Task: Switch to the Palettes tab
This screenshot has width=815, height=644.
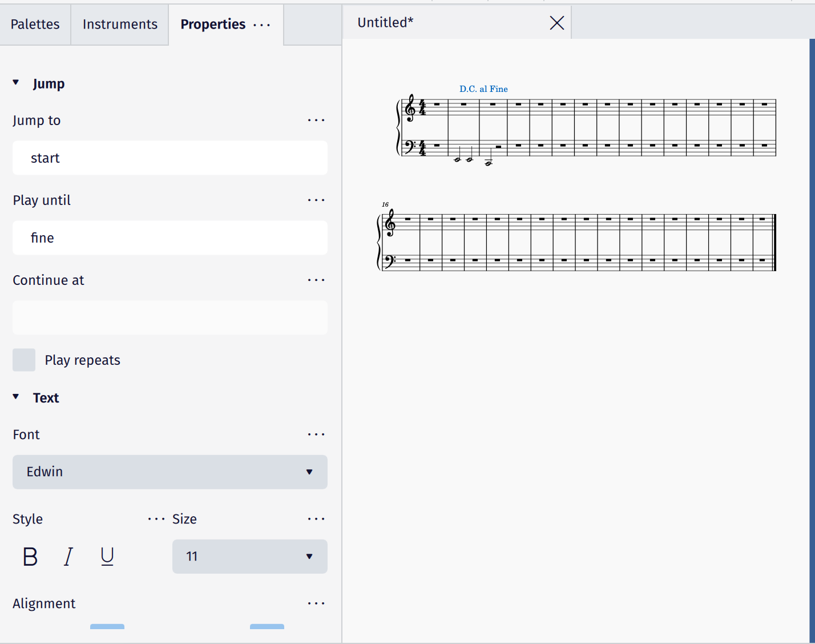Action: (x=35, y=24)
